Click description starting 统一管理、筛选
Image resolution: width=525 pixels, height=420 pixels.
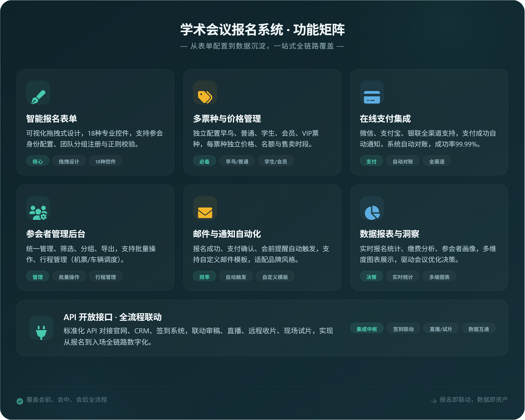[x=91, y=254]
